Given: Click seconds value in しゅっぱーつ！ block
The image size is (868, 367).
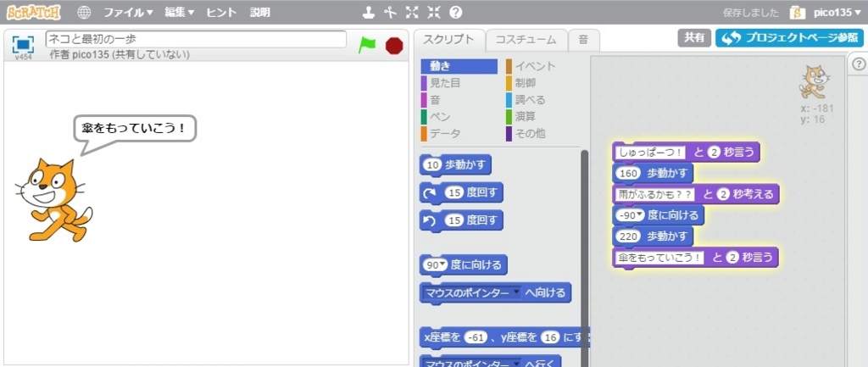Looking at the screenshot, I should click(715, 153).
